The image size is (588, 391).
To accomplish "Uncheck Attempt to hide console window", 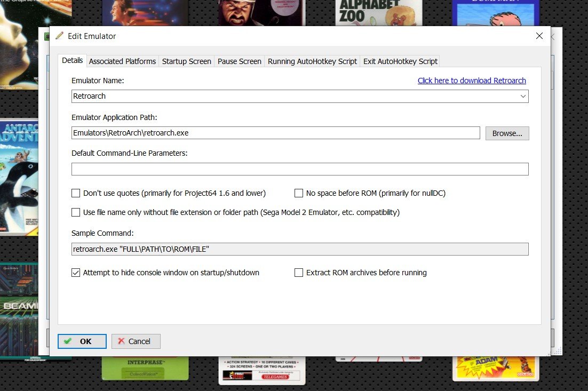I will (76, 273).
